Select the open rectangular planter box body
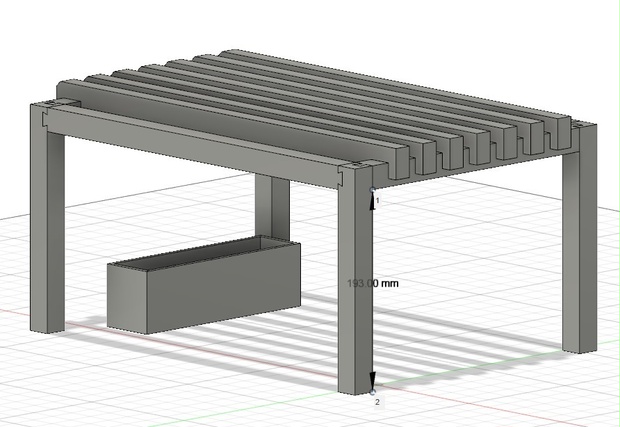Viewport: 620px width, 427px height. (x=204, y=285)
